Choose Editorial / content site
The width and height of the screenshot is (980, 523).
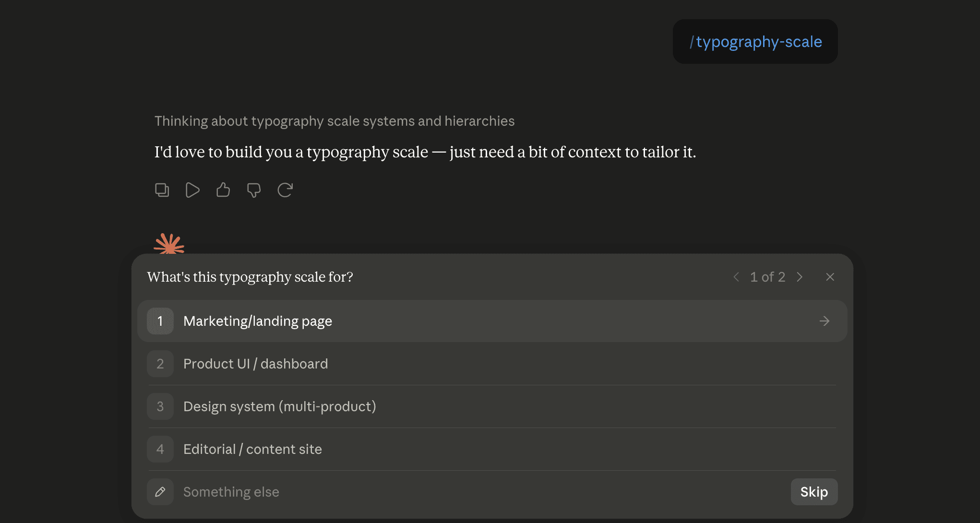coord(492,449)
